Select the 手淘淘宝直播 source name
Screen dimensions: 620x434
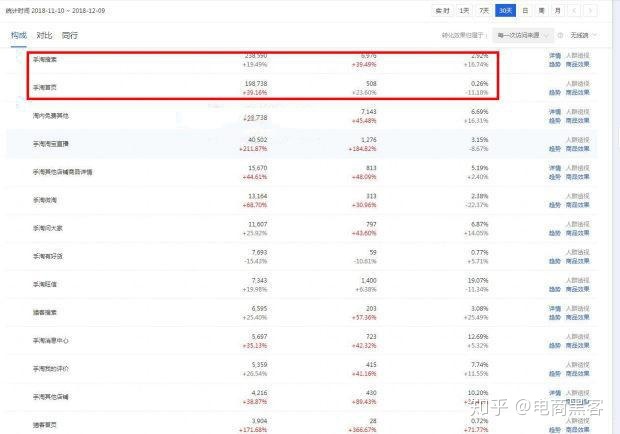[x=51, y=144]
